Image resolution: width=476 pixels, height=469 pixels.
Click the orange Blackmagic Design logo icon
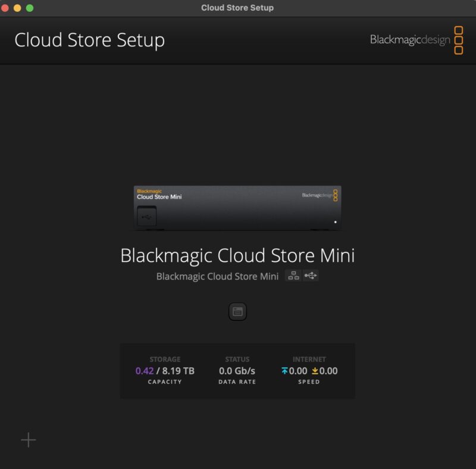tap(460, 40)
